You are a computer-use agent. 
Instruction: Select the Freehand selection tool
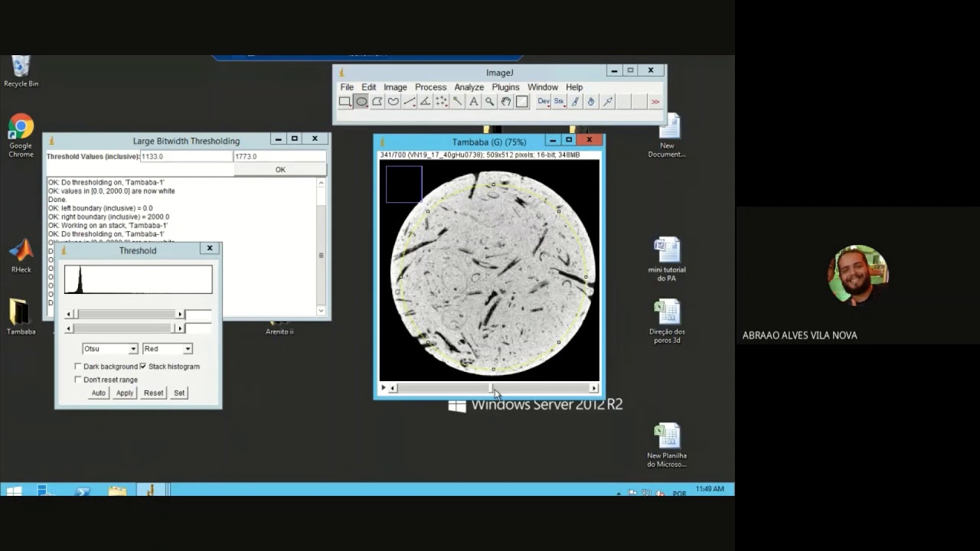tap(394, 102)
